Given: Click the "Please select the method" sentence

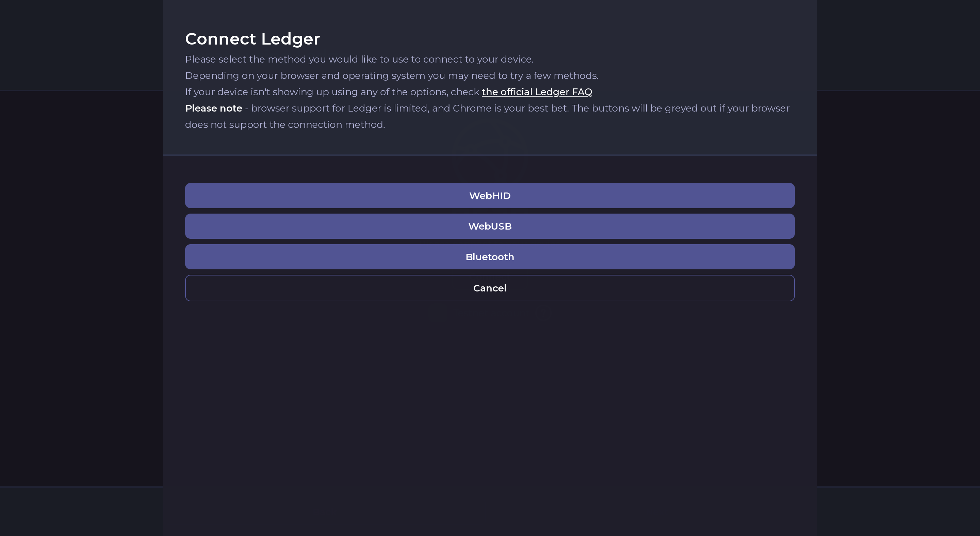Looking at the screenshot, I should [359, 59].
